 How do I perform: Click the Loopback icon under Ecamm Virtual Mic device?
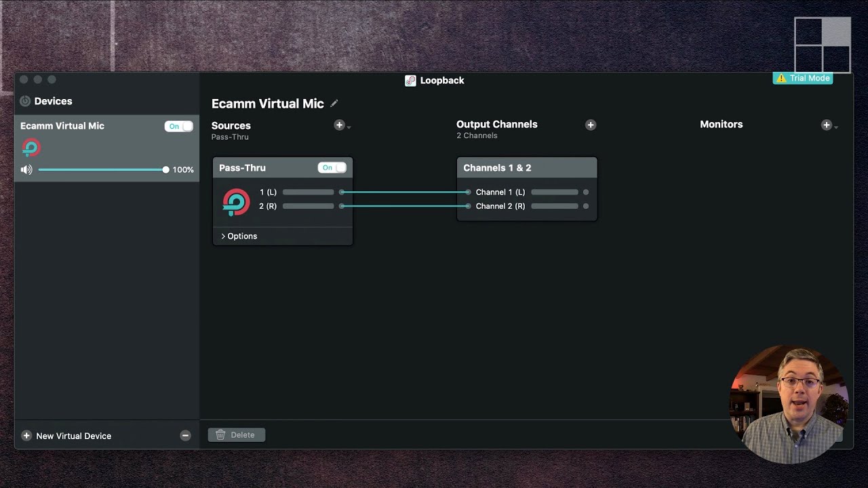(31, 147)
